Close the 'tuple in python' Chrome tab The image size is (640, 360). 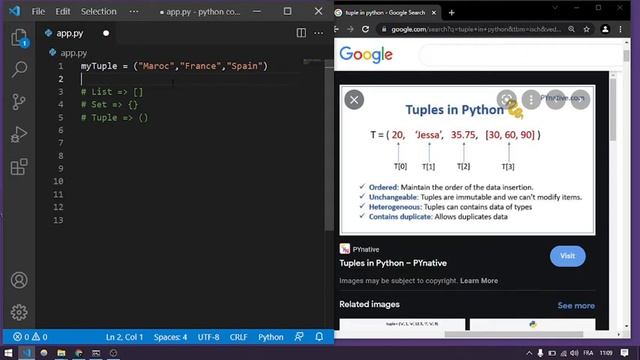point(434,13)
